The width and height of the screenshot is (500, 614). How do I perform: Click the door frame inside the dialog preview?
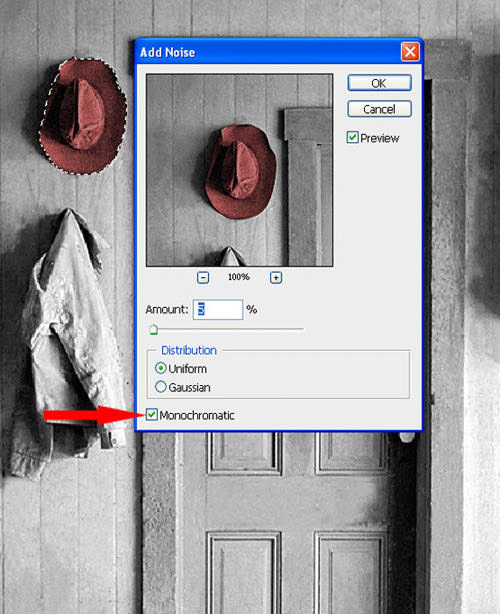pyautogui.click(x=309, y=187)
